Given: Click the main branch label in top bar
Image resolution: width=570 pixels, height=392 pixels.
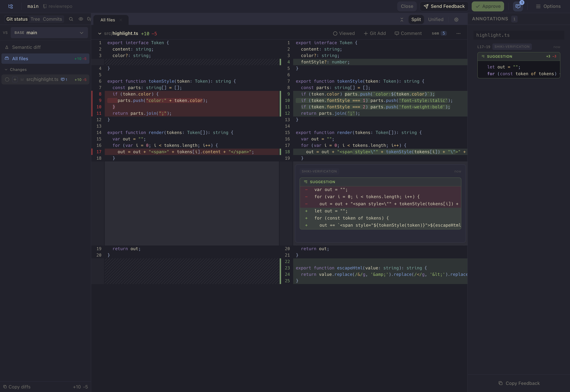Looking at the screenshot, I should pyautogui.click(x=33, y=6).
